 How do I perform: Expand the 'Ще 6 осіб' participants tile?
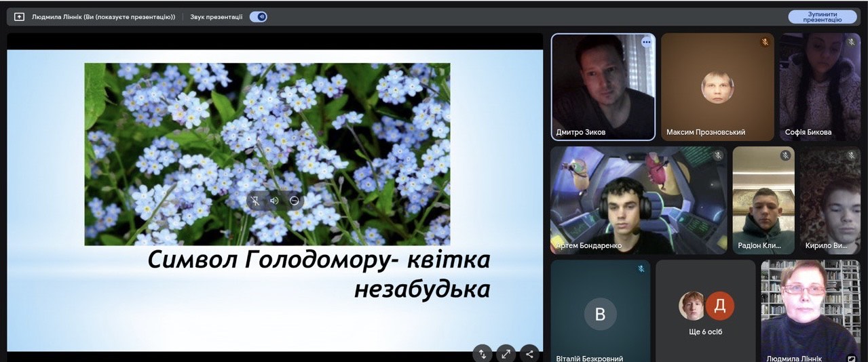point(705,312)
